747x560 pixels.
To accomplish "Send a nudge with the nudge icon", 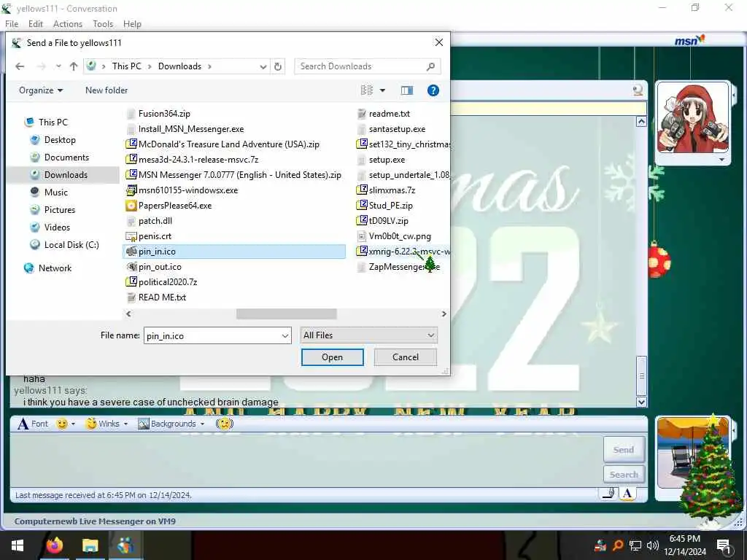I will pos(225,424).
